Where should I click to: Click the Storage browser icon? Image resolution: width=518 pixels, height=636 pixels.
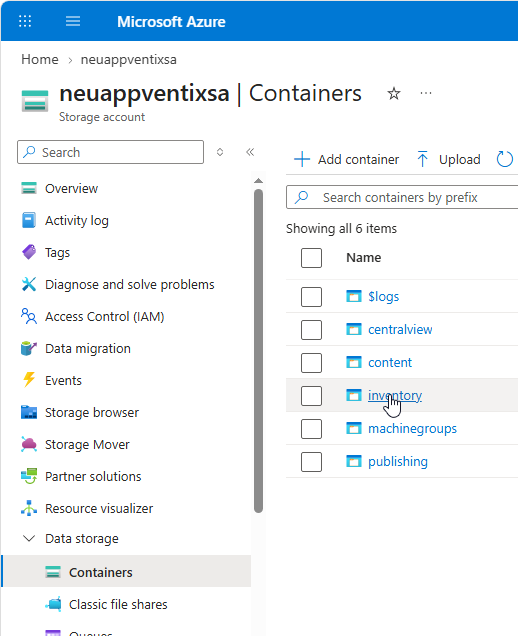29,412
